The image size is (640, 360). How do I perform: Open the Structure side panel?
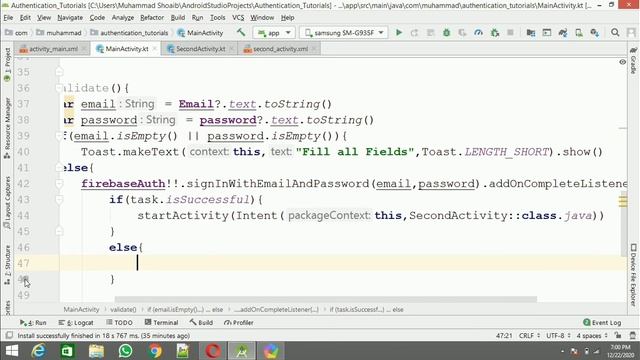point(7,264)
